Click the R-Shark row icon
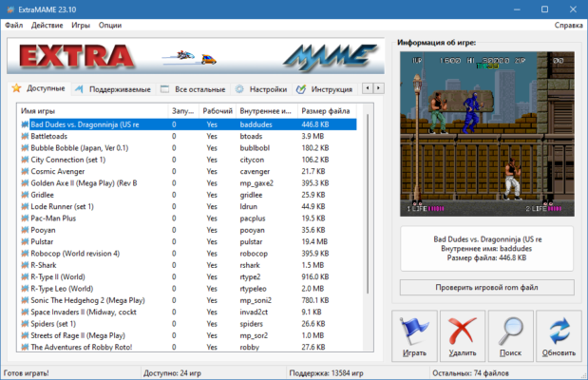The width and height of the screenshot is (588, 380). pos(23,264)
